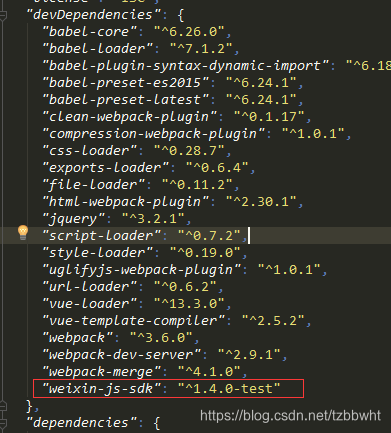Click the "webpack" key

77,338
